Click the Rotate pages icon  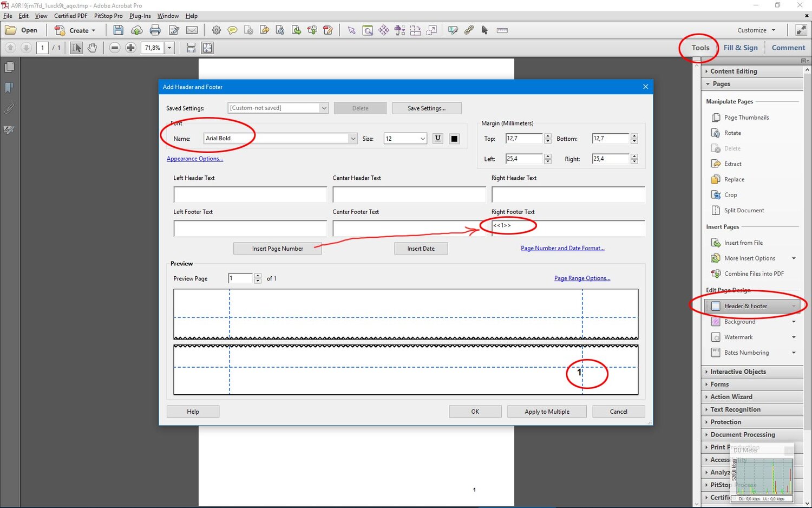click(715, 133)
